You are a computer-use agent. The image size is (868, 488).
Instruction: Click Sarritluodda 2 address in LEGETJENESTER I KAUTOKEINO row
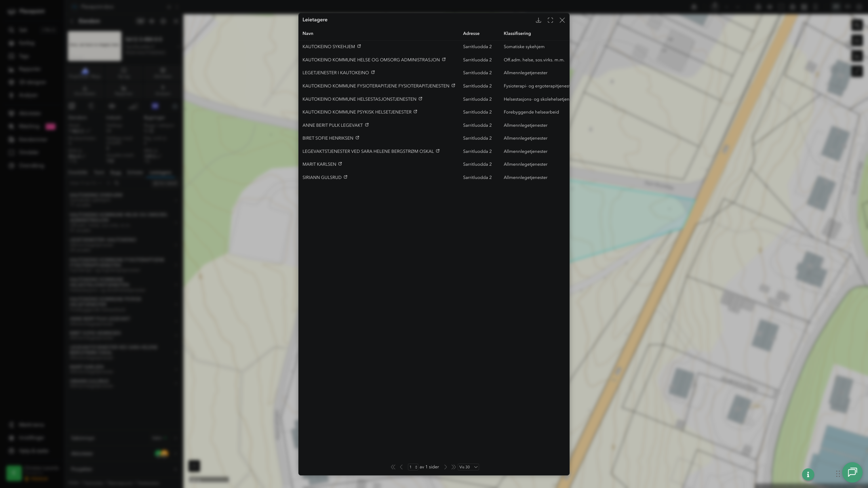click(x=477, y=73)
